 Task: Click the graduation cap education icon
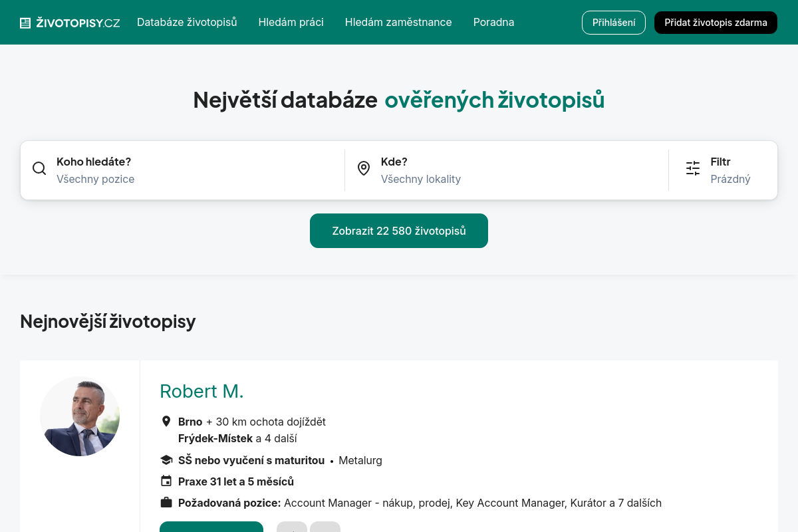[x=166, y=460]
